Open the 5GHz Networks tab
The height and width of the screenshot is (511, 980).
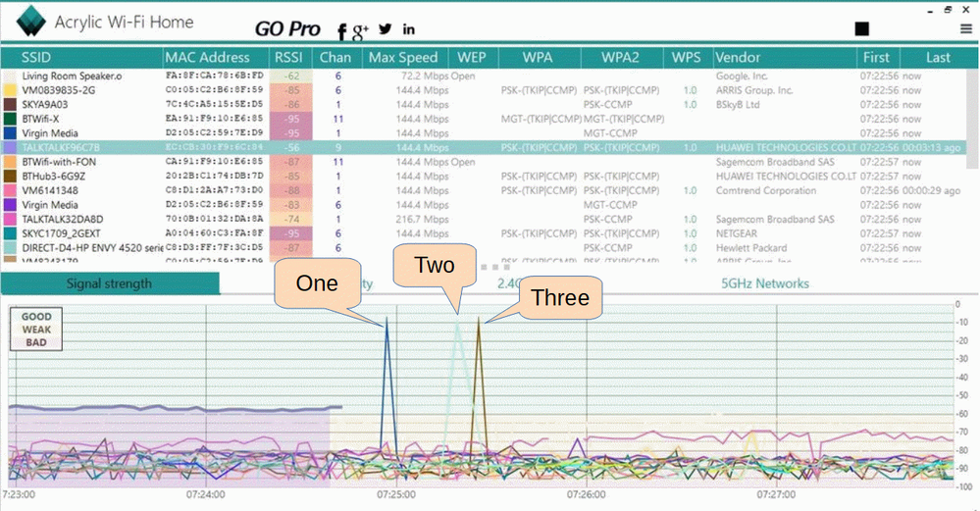765,283
